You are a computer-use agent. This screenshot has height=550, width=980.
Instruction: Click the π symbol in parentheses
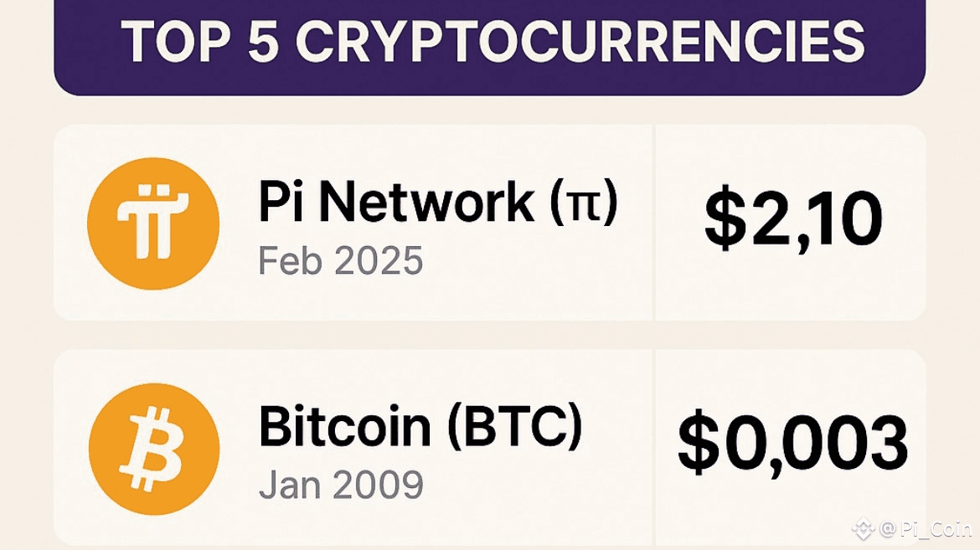click(584, 203)
